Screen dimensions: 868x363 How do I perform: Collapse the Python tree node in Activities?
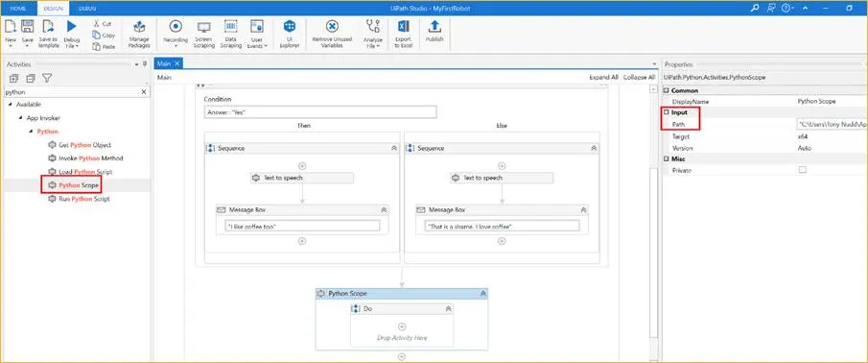coord(31,132)
